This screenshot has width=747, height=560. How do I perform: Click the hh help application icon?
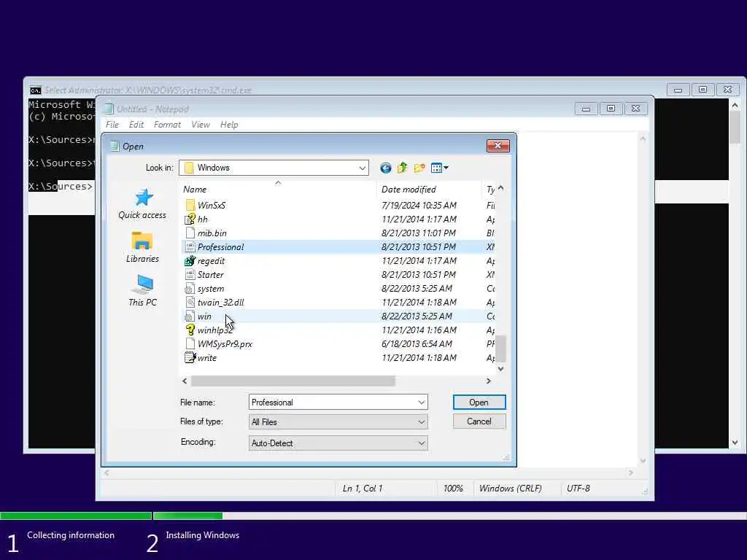[190, 219]
